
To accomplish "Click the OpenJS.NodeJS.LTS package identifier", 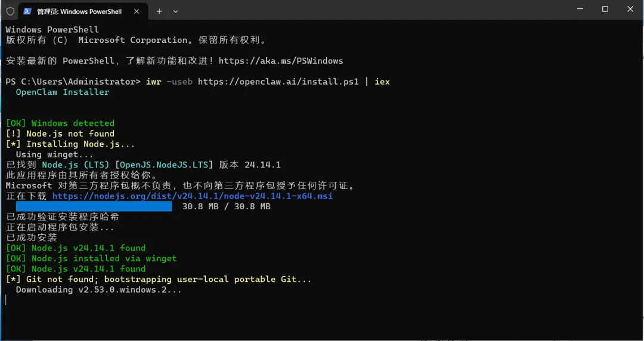I will click(164, 165).
